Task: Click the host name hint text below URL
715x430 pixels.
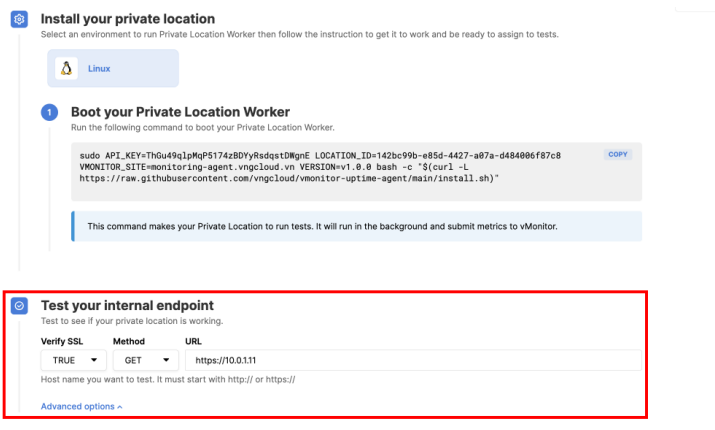Action: pyautogui.click(x=168, y=379)
